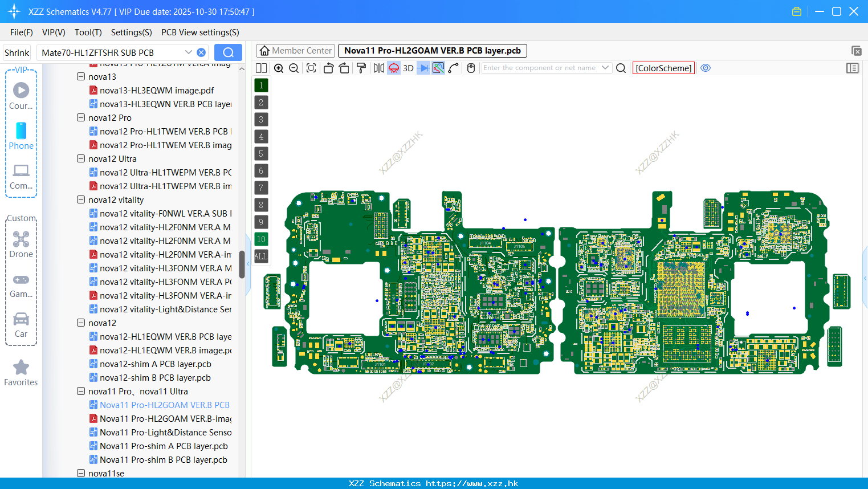Show PCB layer 2
This screenshot has width=868, height=489.
[x=261, y=103]
